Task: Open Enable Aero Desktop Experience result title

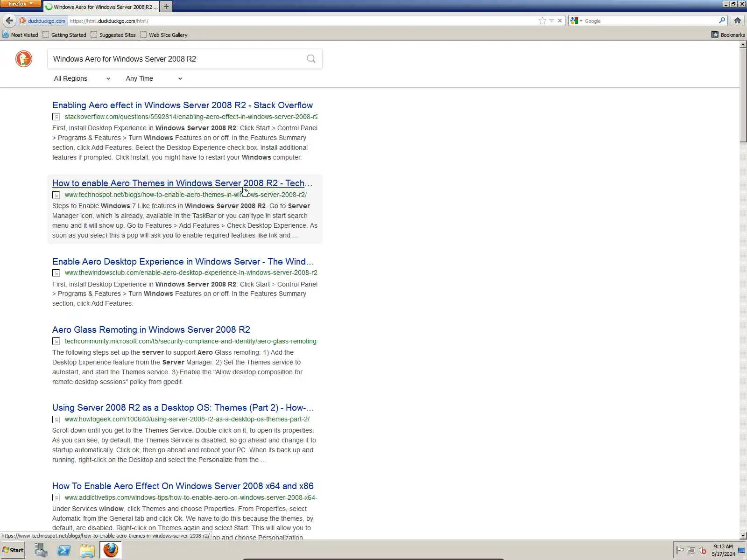Action: [183, 262]
